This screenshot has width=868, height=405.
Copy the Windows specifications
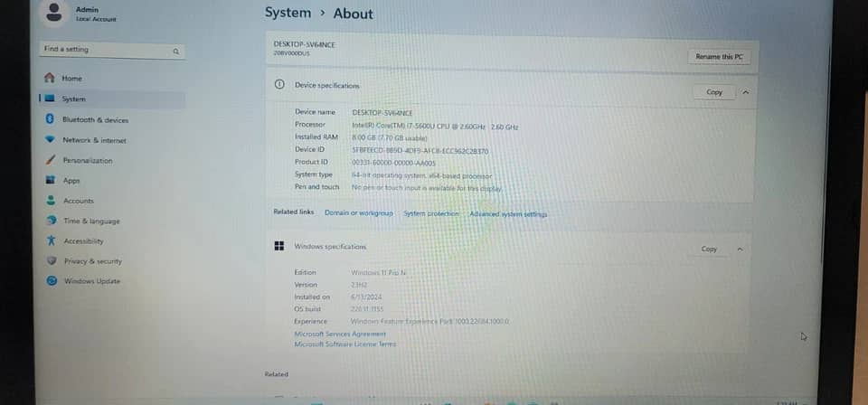tap(709, 249)
